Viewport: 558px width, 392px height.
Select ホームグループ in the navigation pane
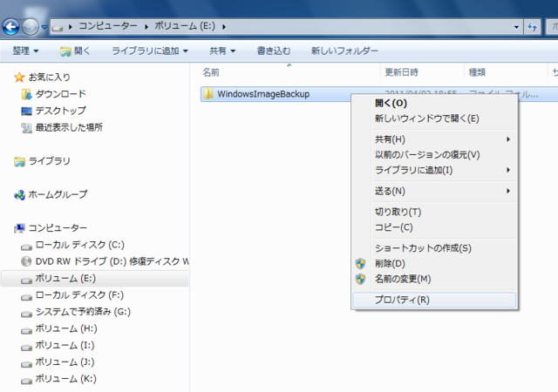point(58,194)
